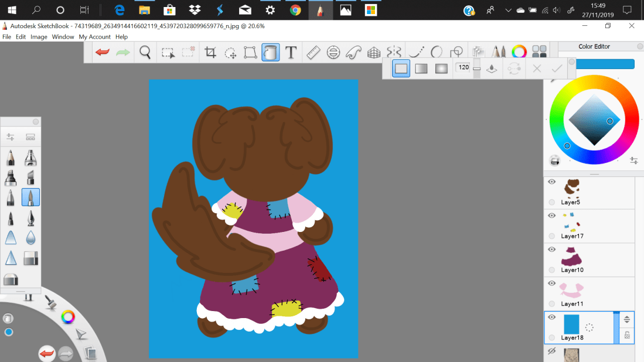Pick the pencil brush in brush palette
644x362 pixels.
point(11,158)
